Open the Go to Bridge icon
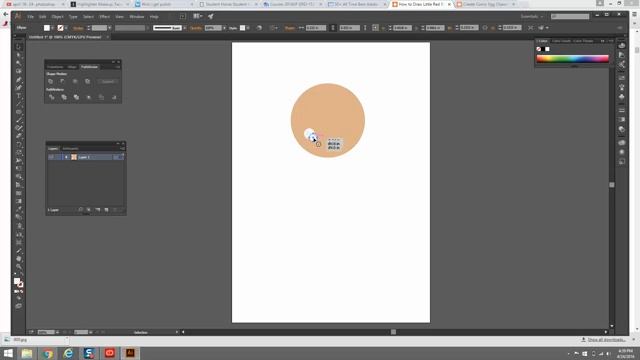 tap(183, 16)
